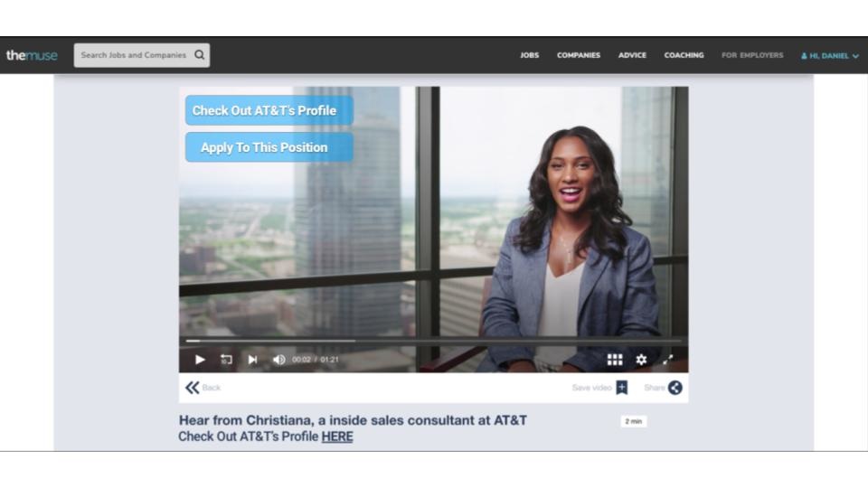Open the Jobs menu item
Screen dimensions: 868x488
coord(529,55)
